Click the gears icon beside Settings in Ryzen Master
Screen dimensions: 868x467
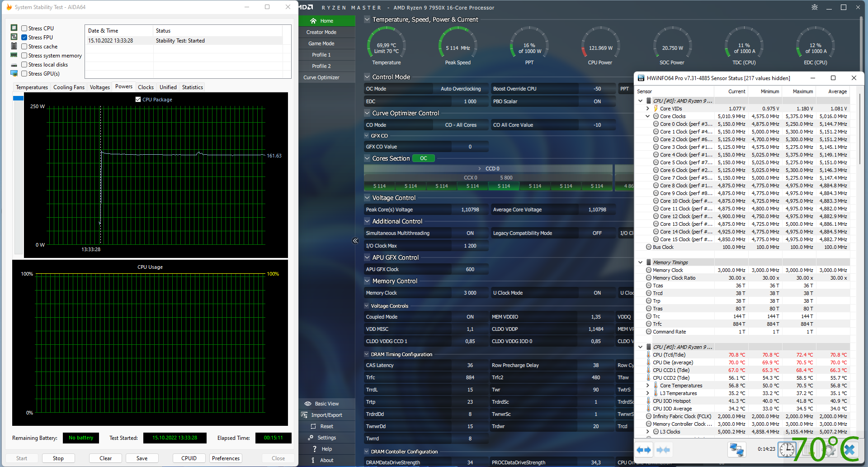point(311,438)
